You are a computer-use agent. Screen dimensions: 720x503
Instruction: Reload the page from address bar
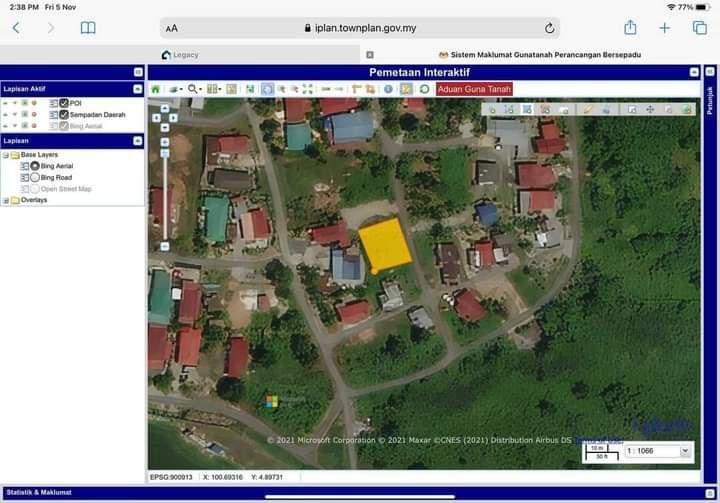pyautogui.click(x=549, y=28)
